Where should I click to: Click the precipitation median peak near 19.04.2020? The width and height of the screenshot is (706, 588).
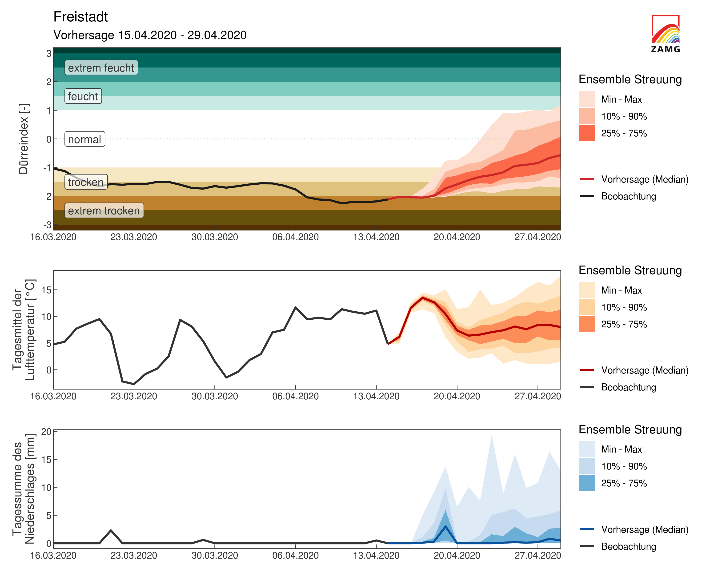445,526
